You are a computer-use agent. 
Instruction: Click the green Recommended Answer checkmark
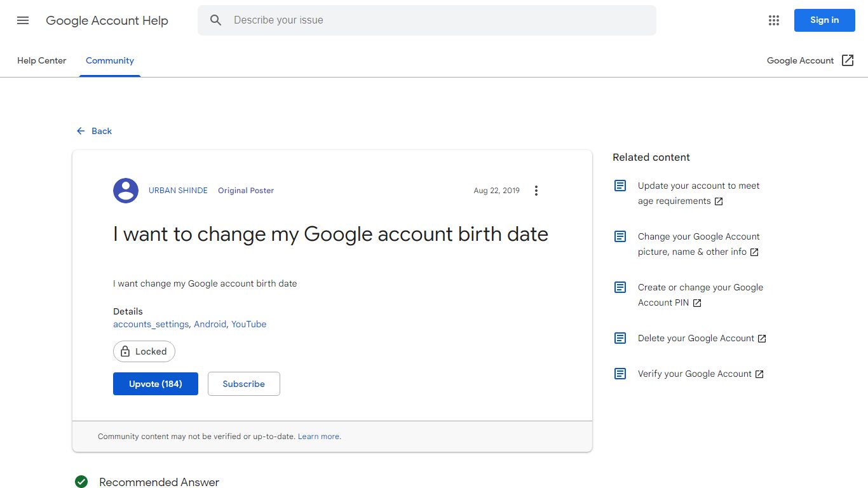[x=81, y=482]
